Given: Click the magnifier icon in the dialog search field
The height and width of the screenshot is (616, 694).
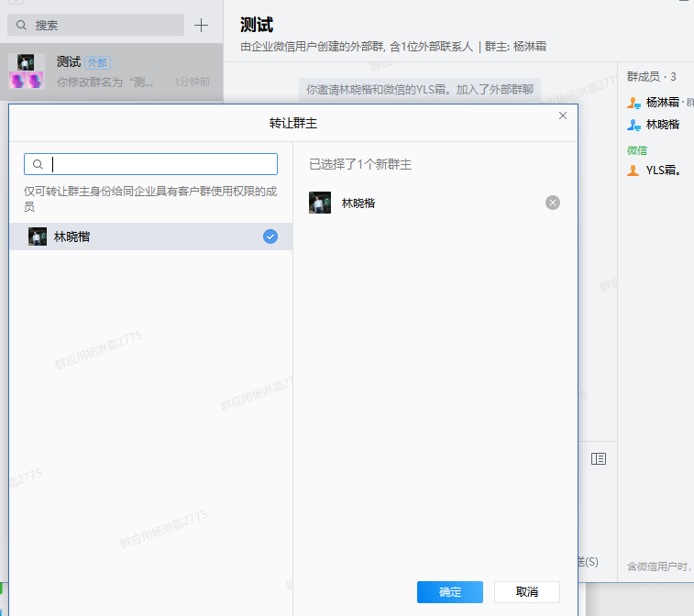Looking at the screenshot, I should coord(38,164).
